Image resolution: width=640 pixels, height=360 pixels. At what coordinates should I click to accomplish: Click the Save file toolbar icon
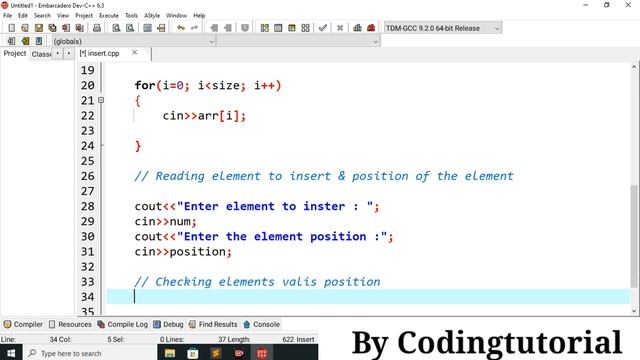pos(39,28)
